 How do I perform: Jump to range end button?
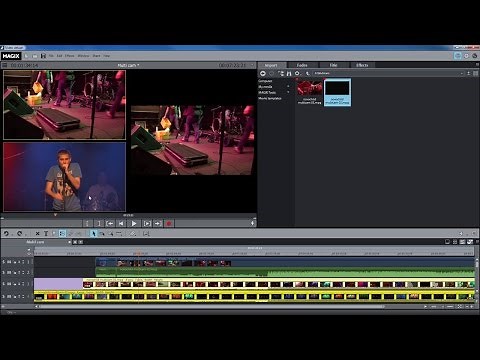tap(158, 224)
